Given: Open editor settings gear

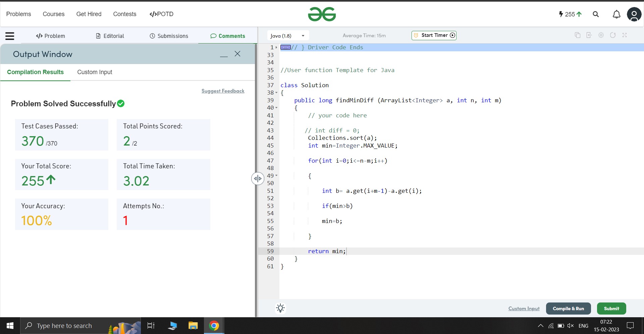Looking at the screenshot, I should pyautogui.click(x=601, y=35).
